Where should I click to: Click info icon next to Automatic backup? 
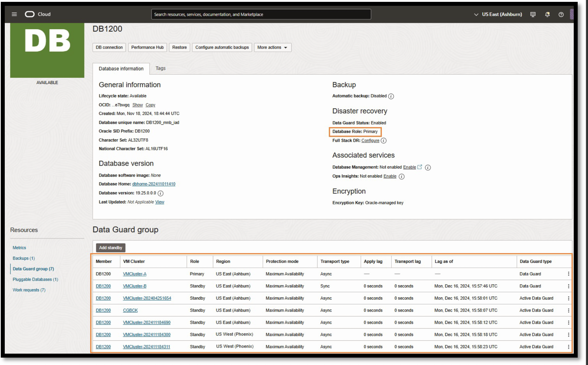[391, 96]
